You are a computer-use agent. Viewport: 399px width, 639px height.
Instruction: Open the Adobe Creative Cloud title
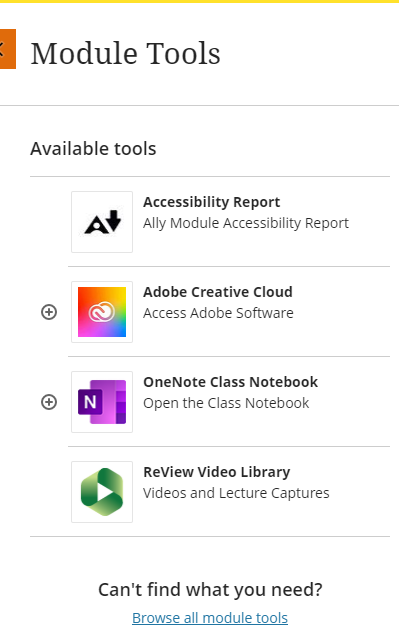point(218,292)
